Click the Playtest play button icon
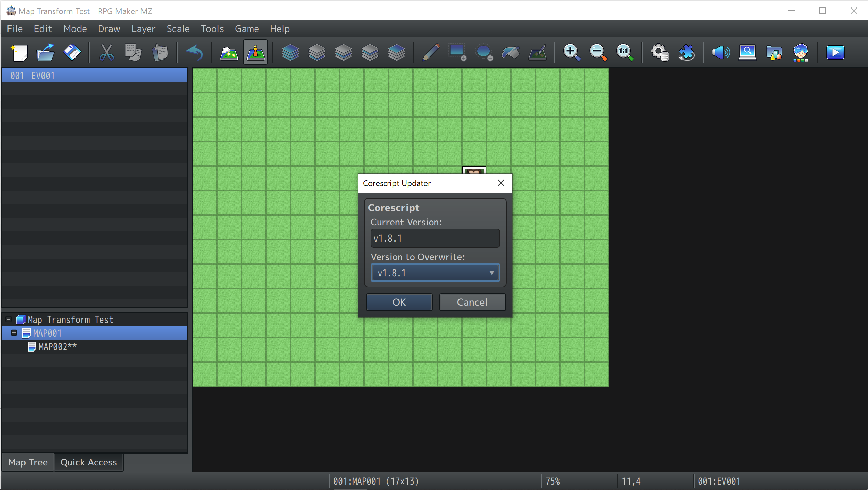The image size is (868, 490). click(x=835, y=53)
